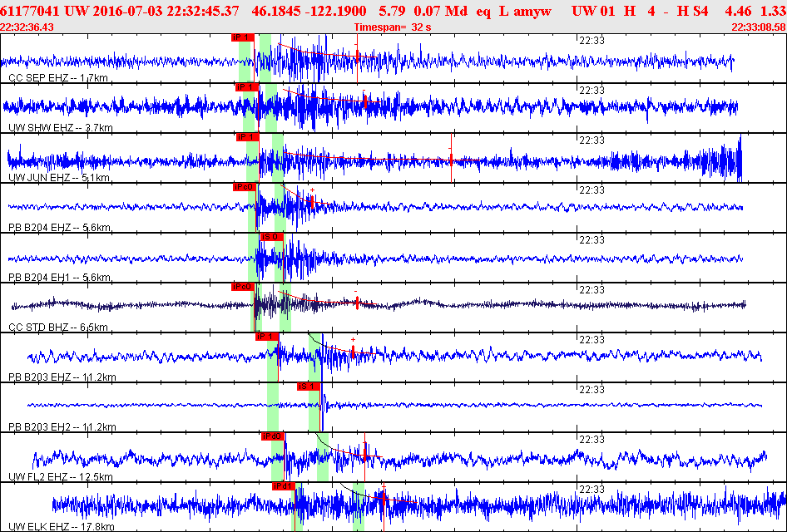This screenshot has width=787, height=532.
Task: Click the 'Timespan= 32 s' label
Action: coord(393,27)
